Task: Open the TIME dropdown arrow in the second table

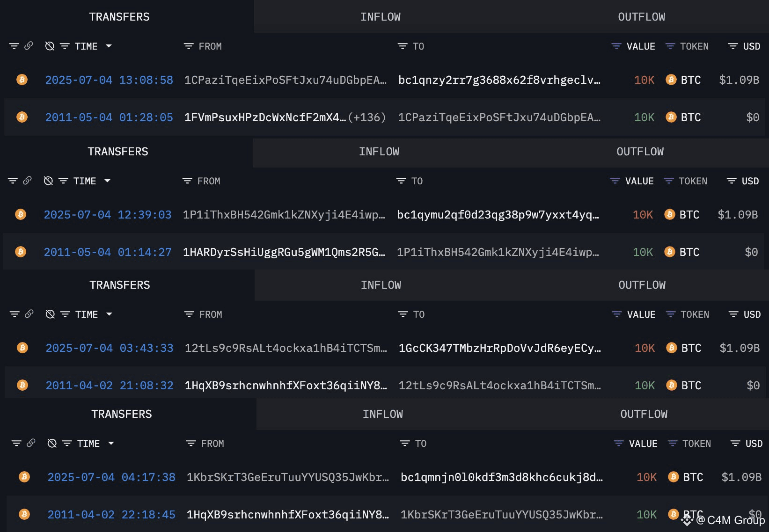Action: tap(108, 181)
